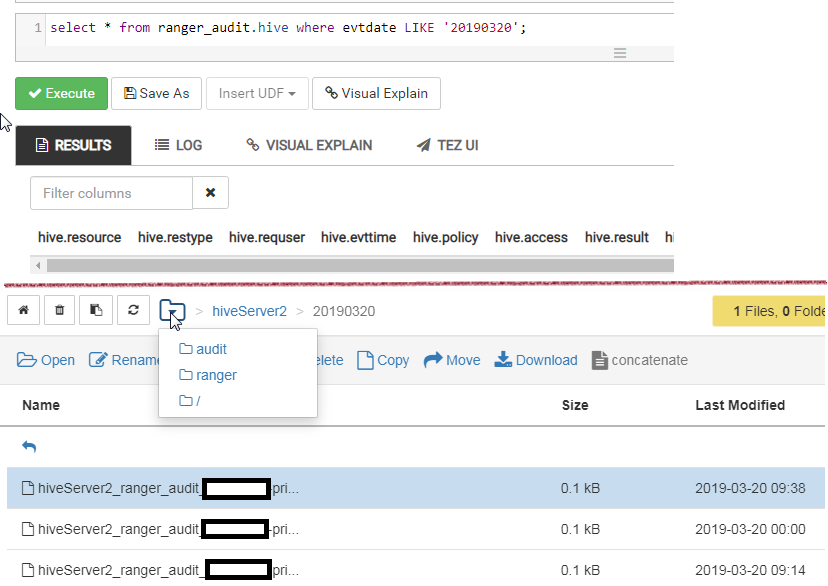Refresh the file listing with the refresh icon
The height and width of the screenshot is (586, 828).
pos(133,310)
